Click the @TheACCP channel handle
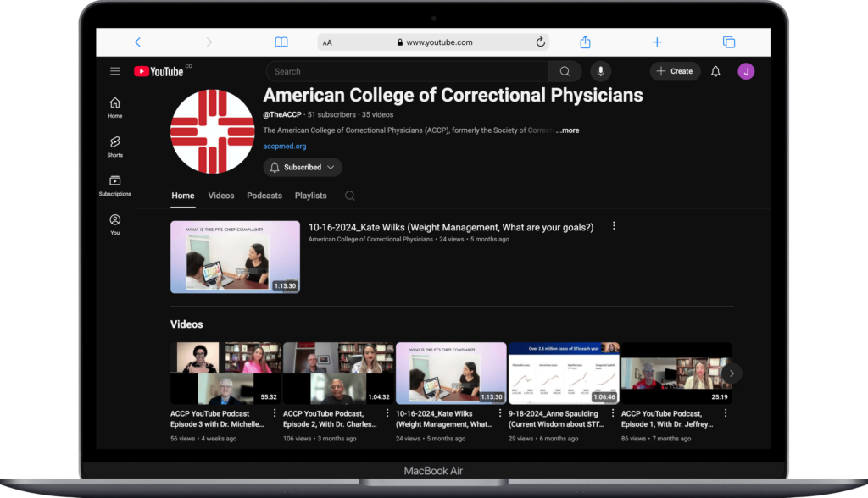This screenshot has height=498, width=868. 282,115
